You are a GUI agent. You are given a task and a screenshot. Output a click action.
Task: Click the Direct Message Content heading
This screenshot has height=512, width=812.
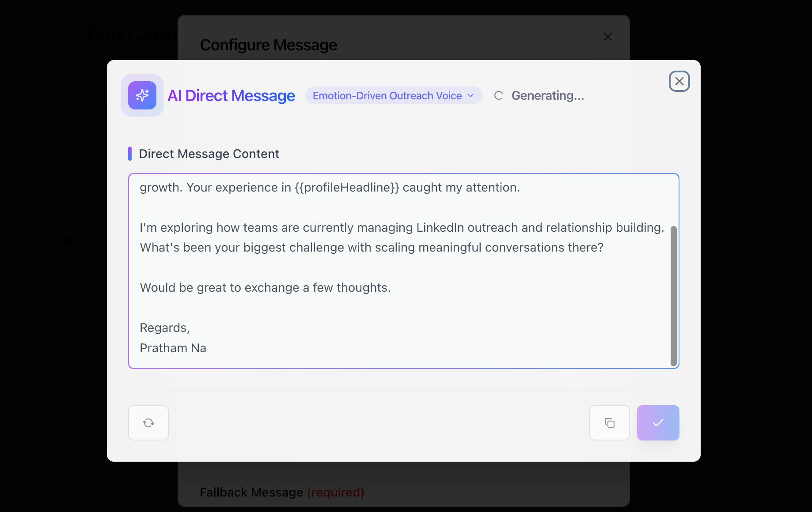pos(209,154)
